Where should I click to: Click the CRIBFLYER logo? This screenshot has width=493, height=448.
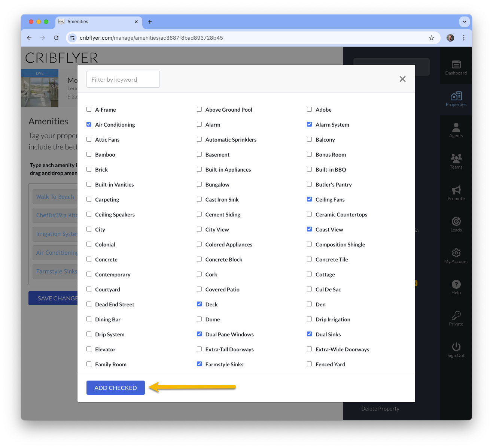pyautogui.click(x=61, y=58)
